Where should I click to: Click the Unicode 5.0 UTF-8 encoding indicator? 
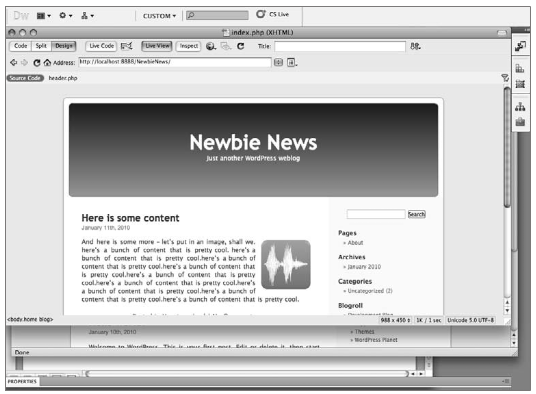[470, 320]
